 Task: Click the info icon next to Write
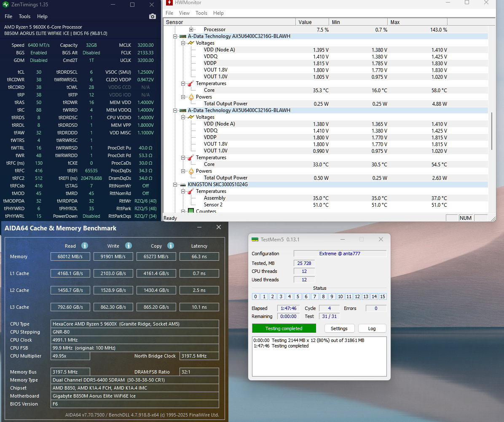(129, 246)
